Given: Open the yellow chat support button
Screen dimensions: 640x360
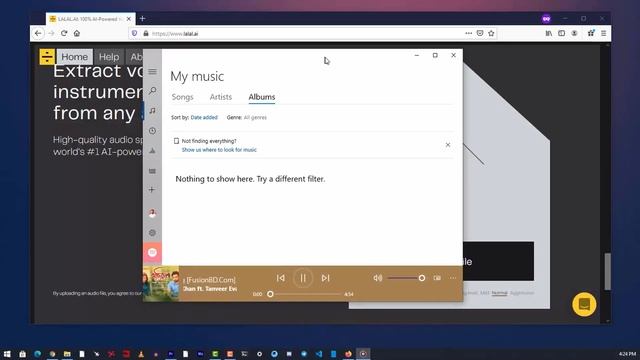Looking at the screenshot, I should (584, 304).
